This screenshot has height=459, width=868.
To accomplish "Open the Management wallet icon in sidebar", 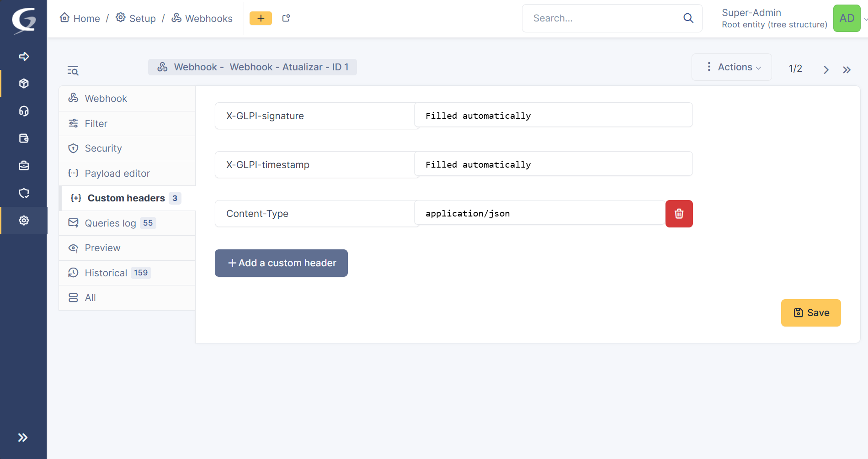I will (x=24, y=138).
